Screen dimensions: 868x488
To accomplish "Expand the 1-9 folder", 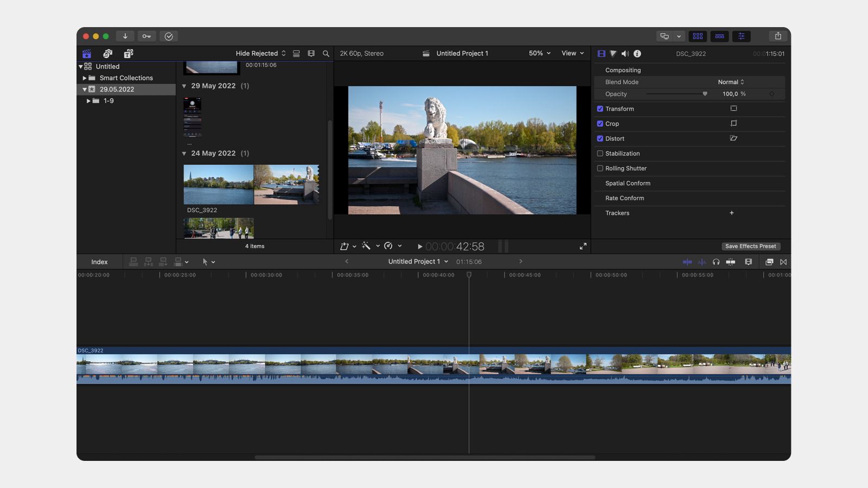I will [x=88, y=101].
